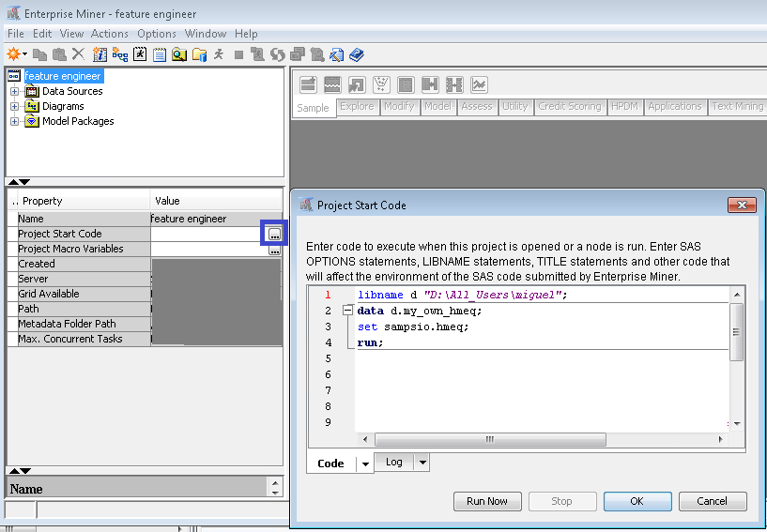Click the New project sun icon
The image size is (767, 532).
(x=14, y=53)
